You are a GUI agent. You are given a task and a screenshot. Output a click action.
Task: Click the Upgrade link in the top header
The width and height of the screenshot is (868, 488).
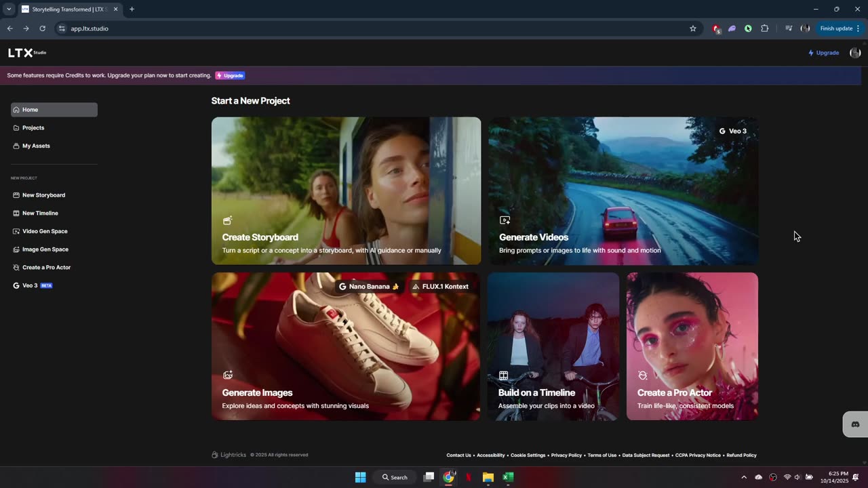(x=823, y=53)
